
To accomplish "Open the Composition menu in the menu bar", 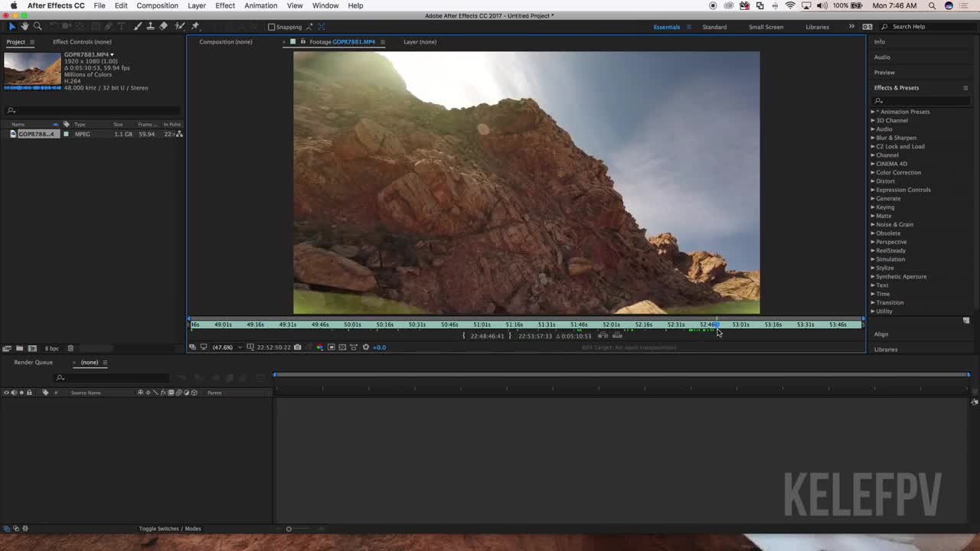I will point(157,5).
